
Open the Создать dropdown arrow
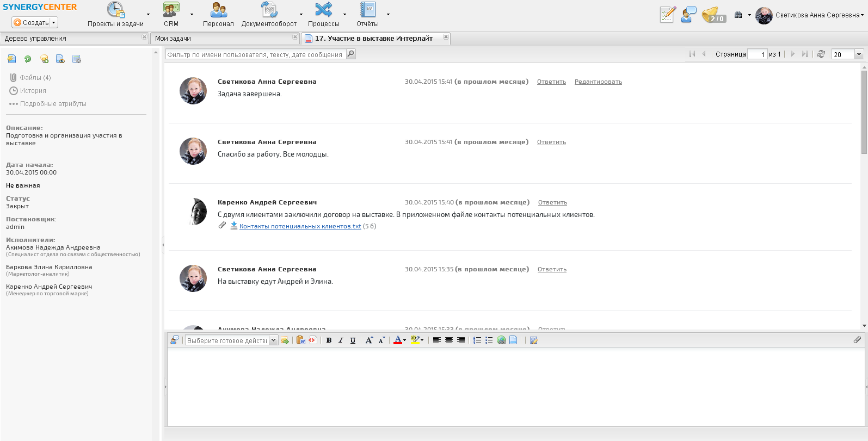click(x=53, y=23)
